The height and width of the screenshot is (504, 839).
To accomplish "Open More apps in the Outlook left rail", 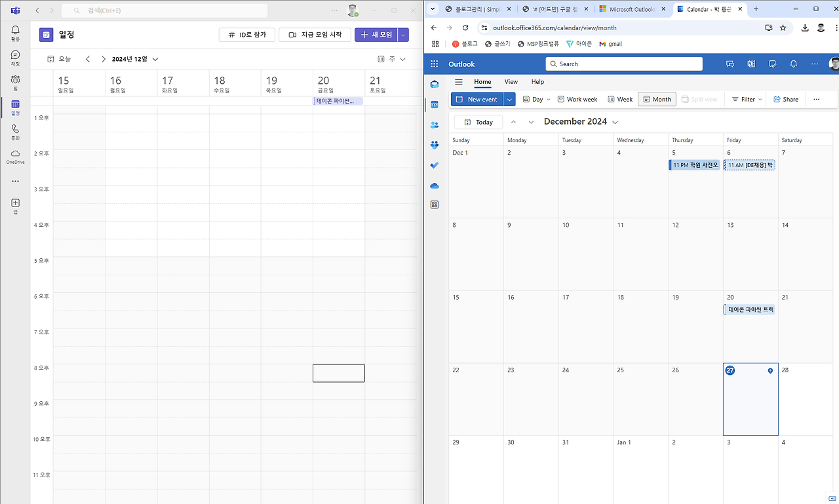I will tap(434, 204).
